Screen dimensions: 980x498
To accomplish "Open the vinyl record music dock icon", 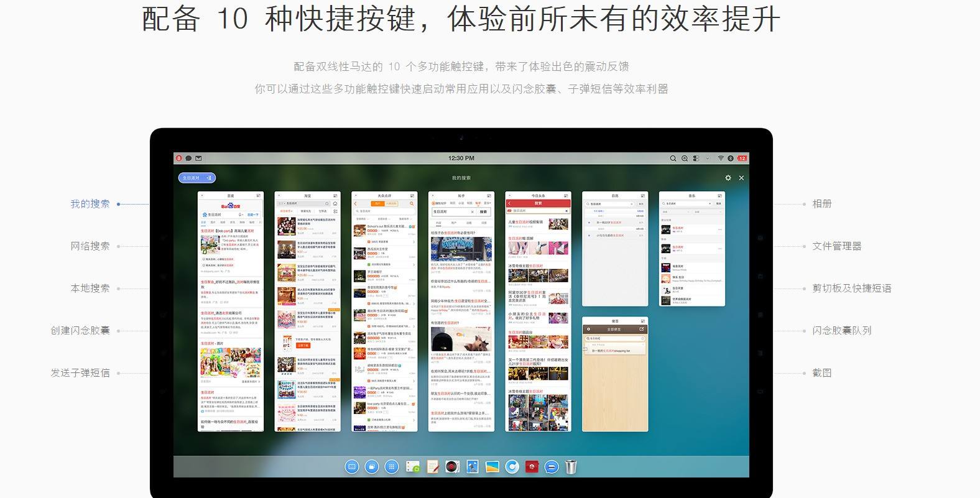I will click(x=453, y=466).
